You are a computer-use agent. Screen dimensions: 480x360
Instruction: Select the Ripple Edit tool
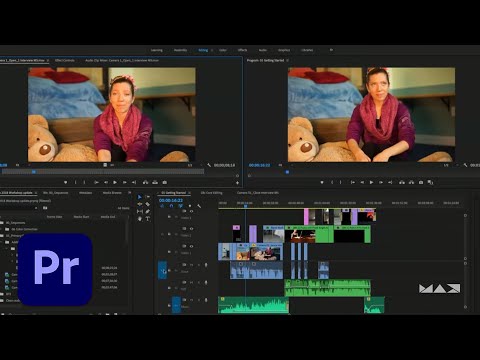(x=140, y=204)
